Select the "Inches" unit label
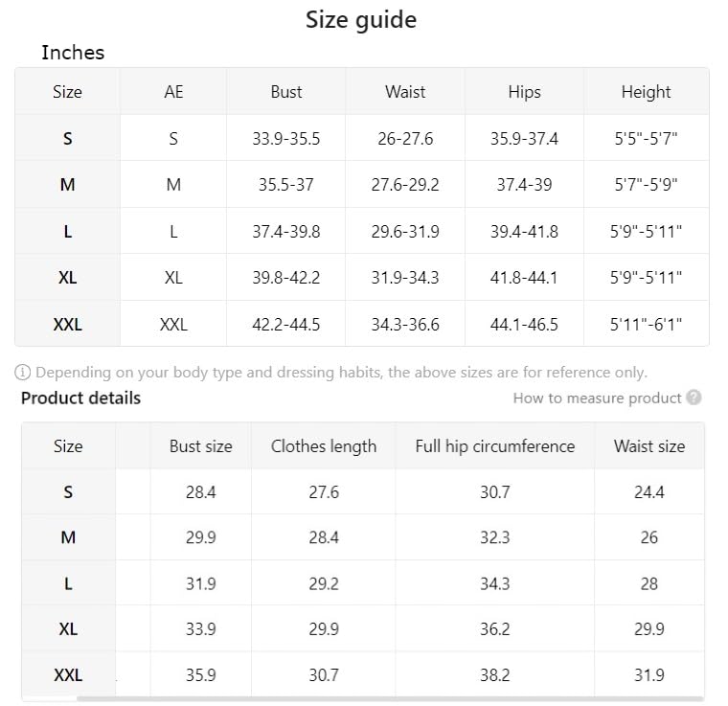 (x=73, y=53)
